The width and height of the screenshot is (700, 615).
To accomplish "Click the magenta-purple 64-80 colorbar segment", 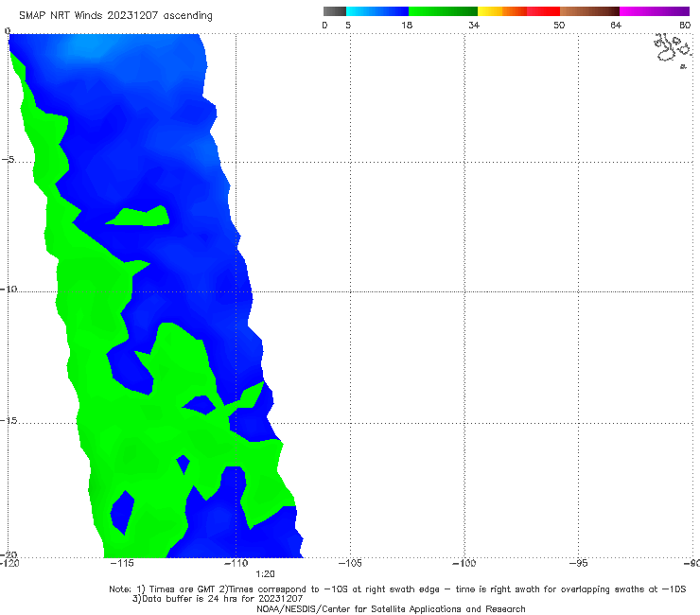I will (655, 11).
